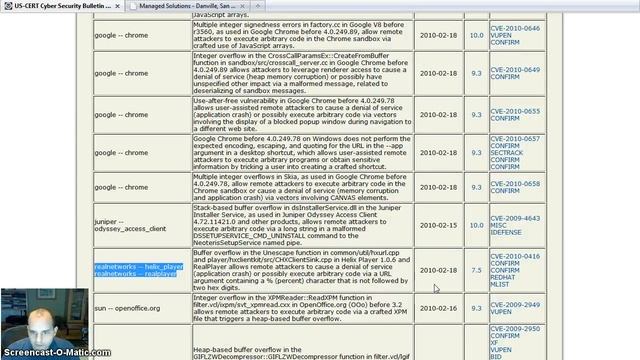Open the IDEFENSE reference link

coord(506,232)
